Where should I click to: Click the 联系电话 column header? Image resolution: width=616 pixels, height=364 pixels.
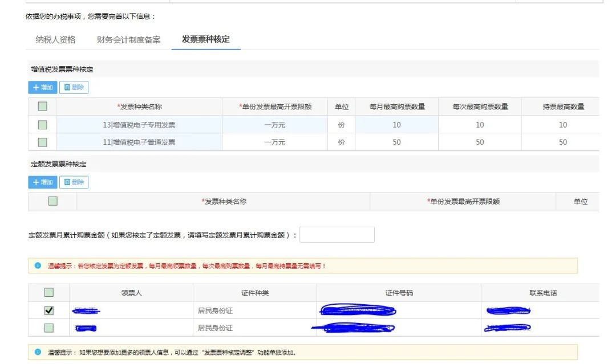pos(543,293)
